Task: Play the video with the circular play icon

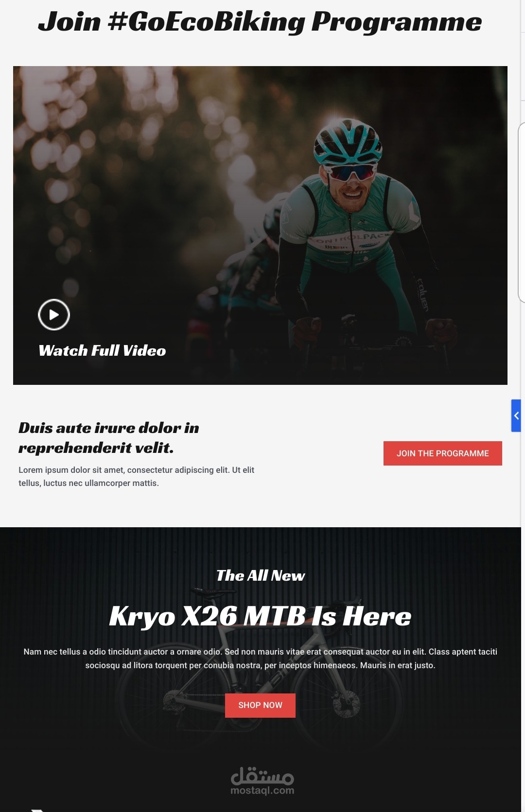Action: [54, 314]
